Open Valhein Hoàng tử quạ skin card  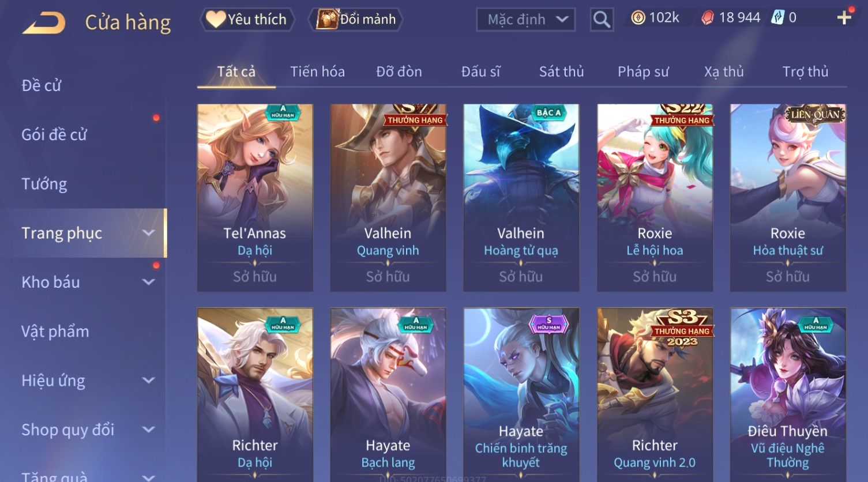click(x=521, y=197)
